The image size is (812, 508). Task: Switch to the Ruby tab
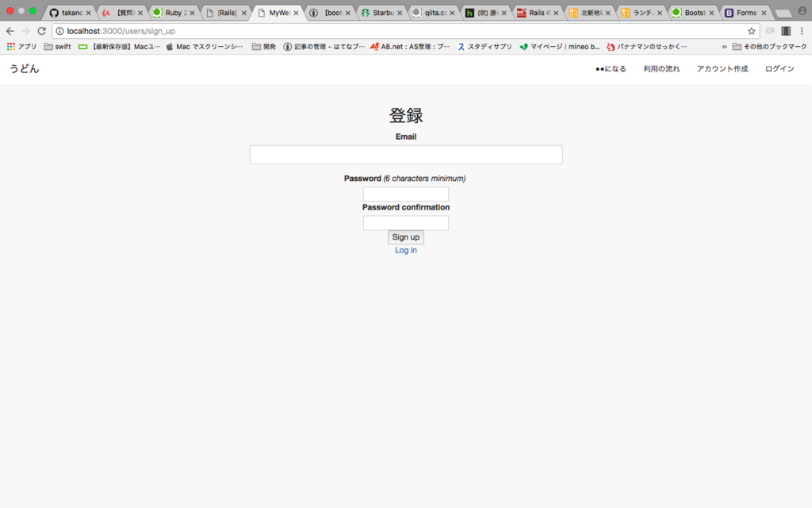[x=174, y=13]
